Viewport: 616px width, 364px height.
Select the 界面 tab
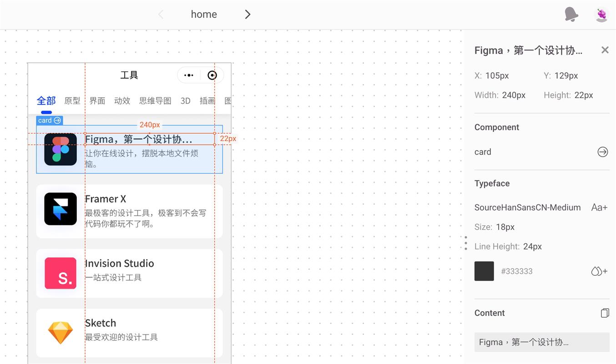click(x=97, y=101)
